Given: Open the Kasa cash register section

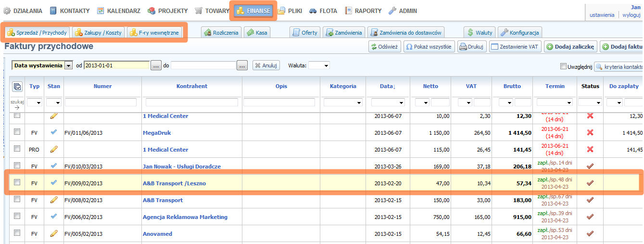Looking at the screenshot, I should [257, 33].
